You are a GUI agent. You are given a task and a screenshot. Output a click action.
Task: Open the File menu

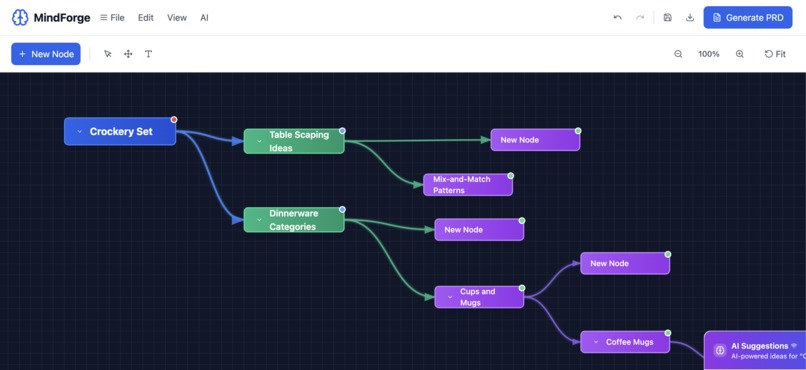point(112,17)
